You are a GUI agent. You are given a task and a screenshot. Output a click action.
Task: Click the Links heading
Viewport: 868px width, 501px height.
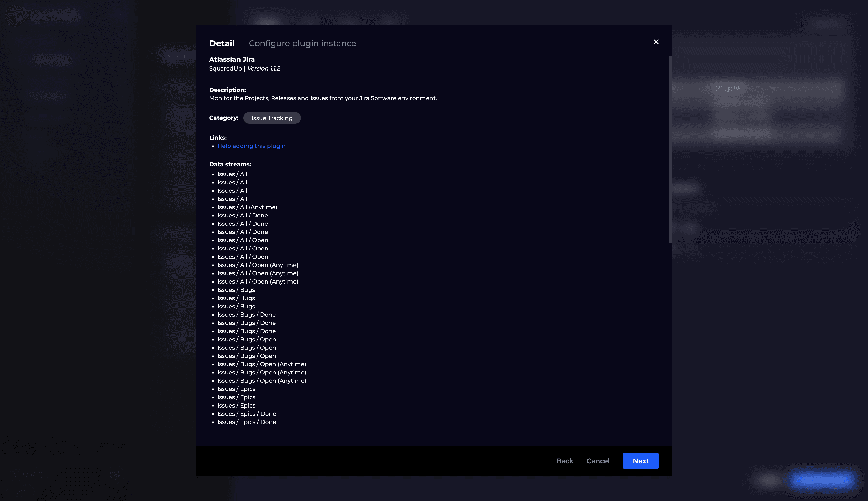(x=218, y=138)
